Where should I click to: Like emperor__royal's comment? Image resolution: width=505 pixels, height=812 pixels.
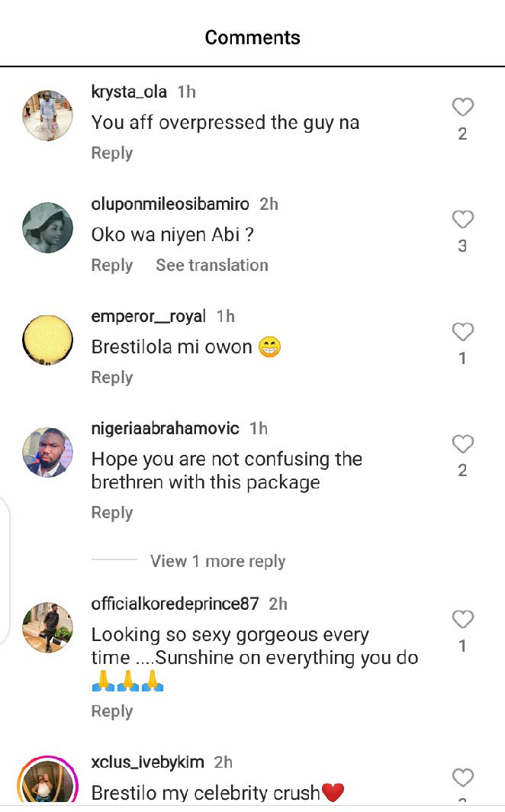[462, 332]
